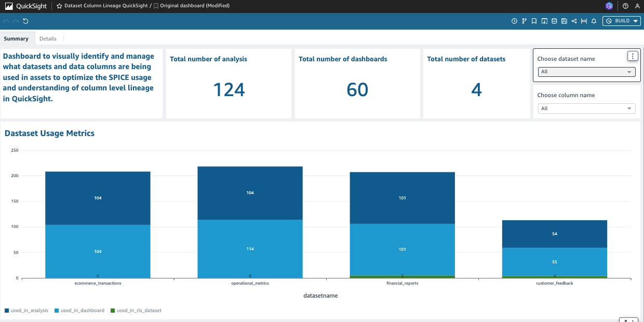Image resolution: width=644 pixels, height=322 pixels.
Task: Open the datasets info icon
Action: point(554,21)
